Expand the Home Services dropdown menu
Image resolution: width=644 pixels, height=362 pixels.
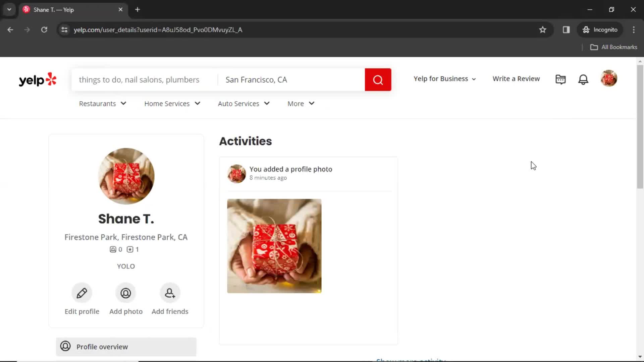tap(172, 104)
